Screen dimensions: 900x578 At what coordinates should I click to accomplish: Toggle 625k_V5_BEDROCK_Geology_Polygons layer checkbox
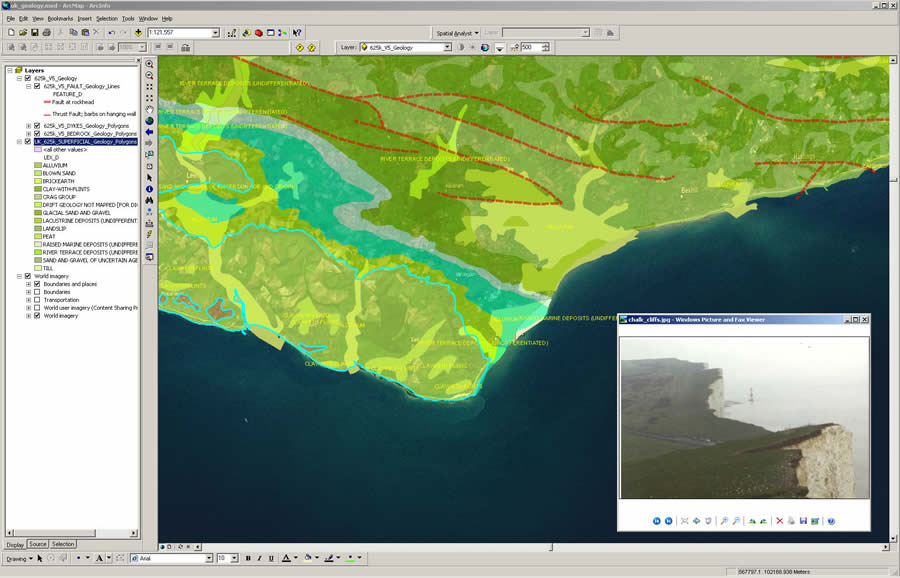tap(37, 133)
